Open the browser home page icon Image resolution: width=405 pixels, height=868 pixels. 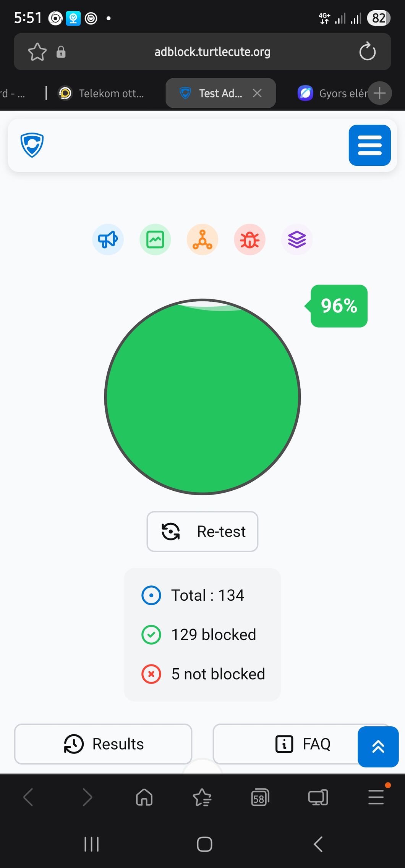[x=144, y=797]
